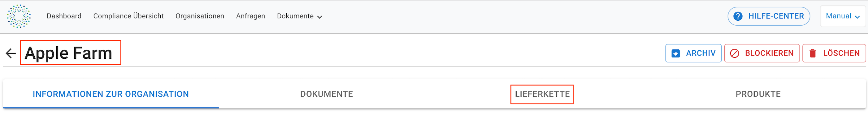Screen dimensions: 868x113
Task: Open Dashboard in the navigation bar
Action: (64, 16)
